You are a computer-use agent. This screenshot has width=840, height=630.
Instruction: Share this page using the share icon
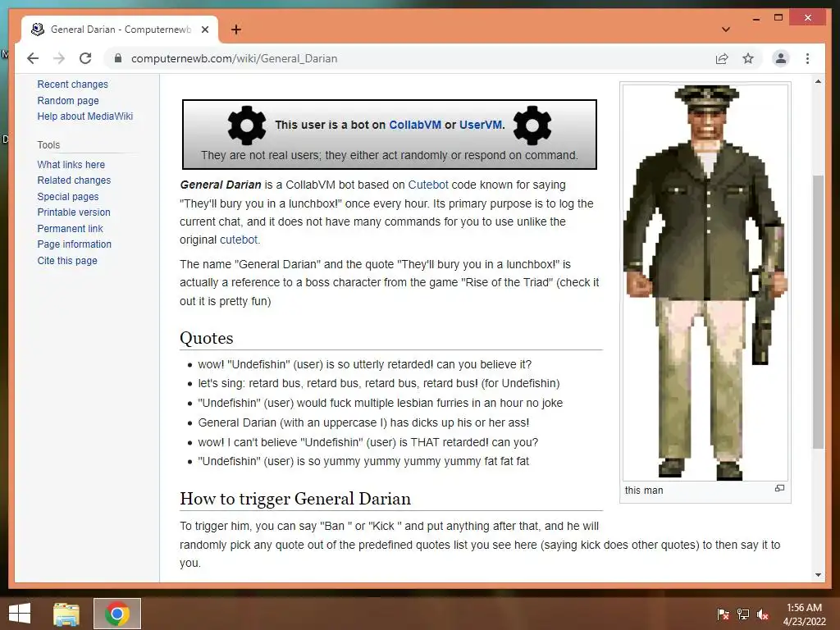point(722,58)
